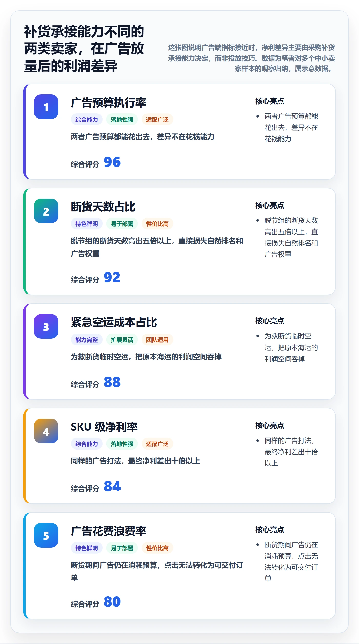The width and height of the screenshot is (359, 644).
Task: Select the SKU 级净利率 card title
Action: 104,427
